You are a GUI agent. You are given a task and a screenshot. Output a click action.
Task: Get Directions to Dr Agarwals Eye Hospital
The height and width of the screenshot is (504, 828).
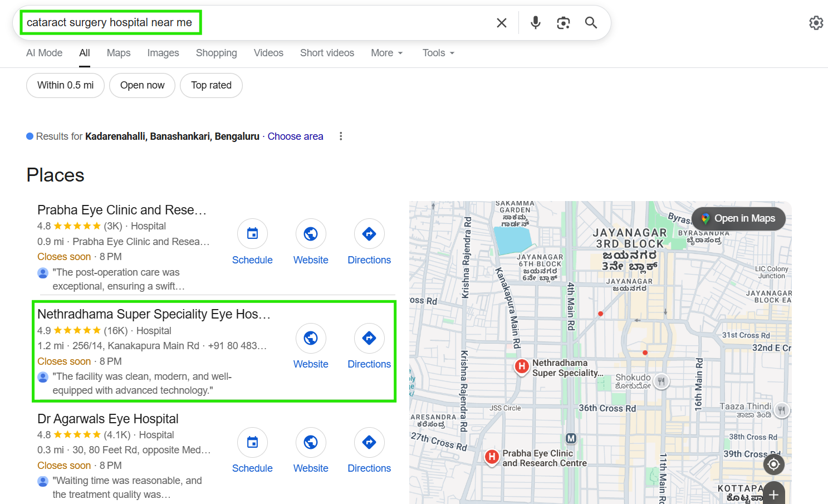coord(369,442)
